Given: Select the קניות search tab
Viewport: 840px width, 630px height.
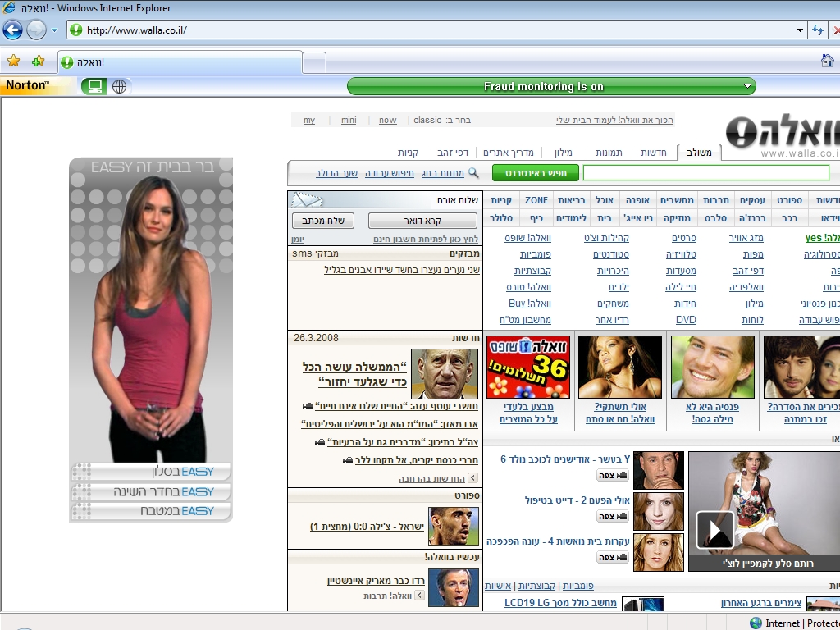Looking at the screenshot, I should (x=408, y=152).
